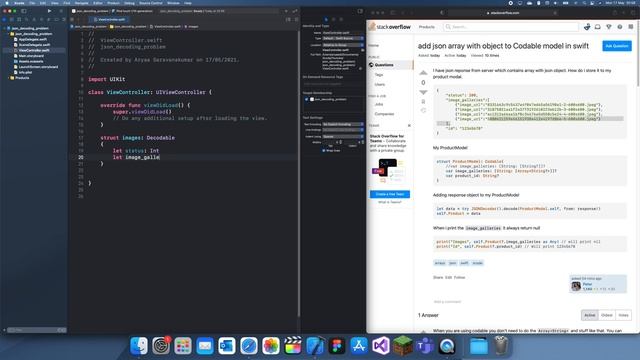Open Visual Studio from the Dock
The width and height of the screenshot is (640, 360).
381,346
